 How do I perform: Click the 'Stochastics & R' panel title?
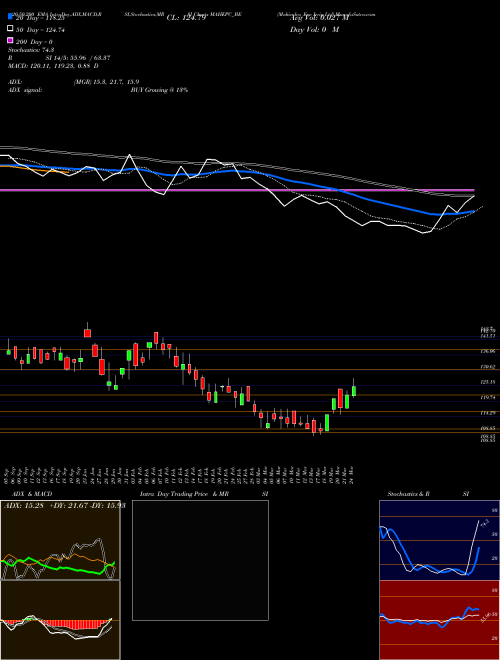(x=408, y=494)
